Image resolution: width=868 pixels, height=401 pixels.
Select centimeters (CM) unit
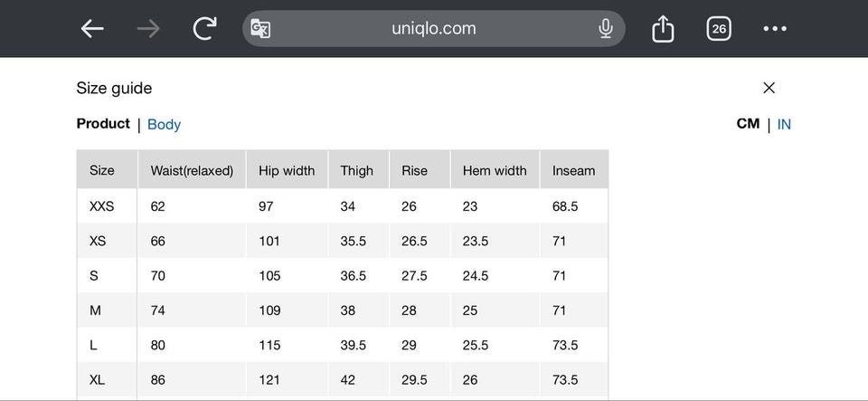[748, 124]
